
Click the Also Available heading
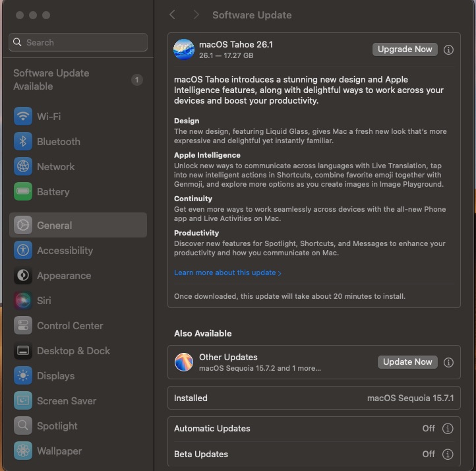pos(203,333)
